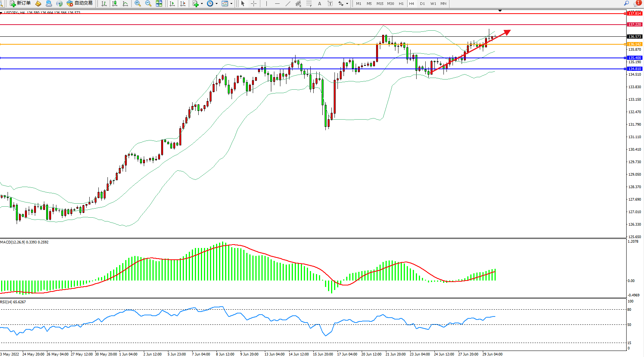This screenshot has height=357, width=644.
Task: Click the H1 timeframe button
Action: pyautogui.click(x=401, y=3)
